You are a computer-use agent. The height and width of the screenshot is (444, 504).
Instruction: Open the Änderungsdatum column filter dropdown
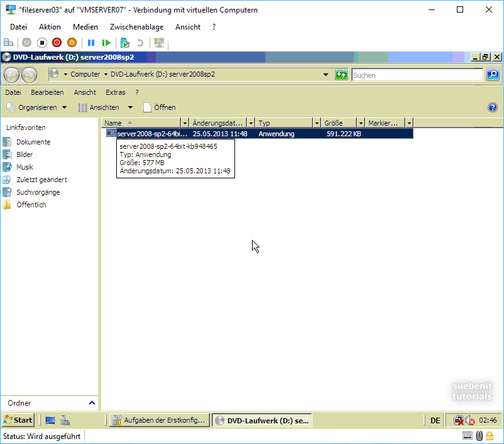pyautogui.click(x=251, y=123)
